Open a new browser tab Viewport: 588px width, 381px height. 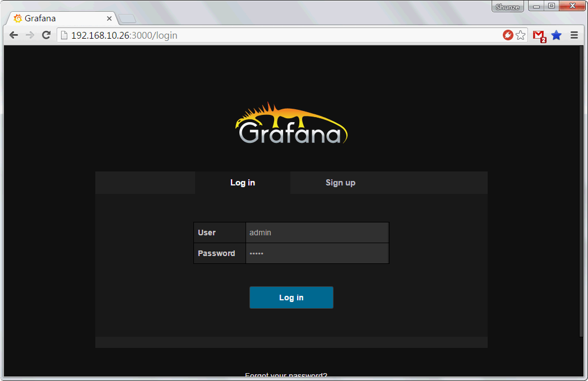(x=127, y=18)
